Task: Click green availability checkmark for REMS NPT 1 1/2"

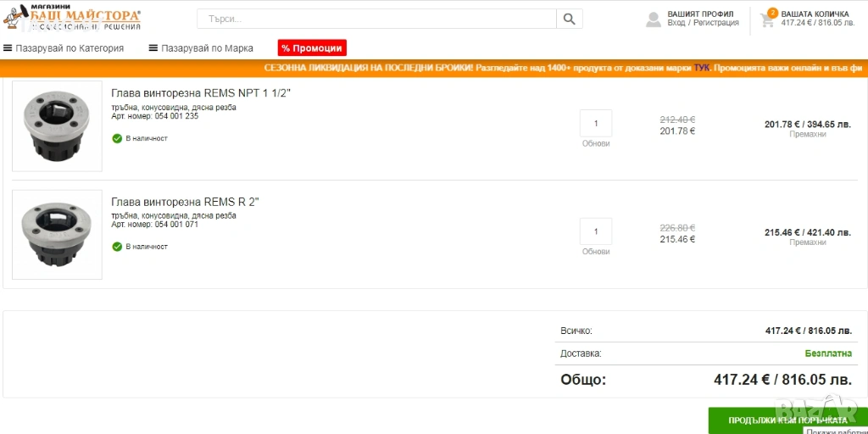Action: [x=117, y=138]
